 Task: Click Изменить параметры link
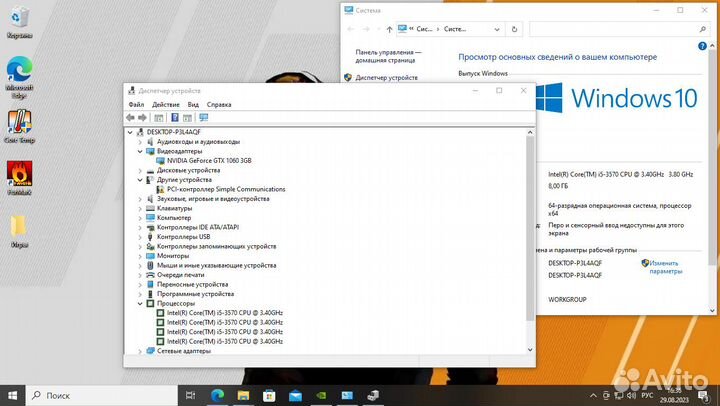tap(665, 267)
